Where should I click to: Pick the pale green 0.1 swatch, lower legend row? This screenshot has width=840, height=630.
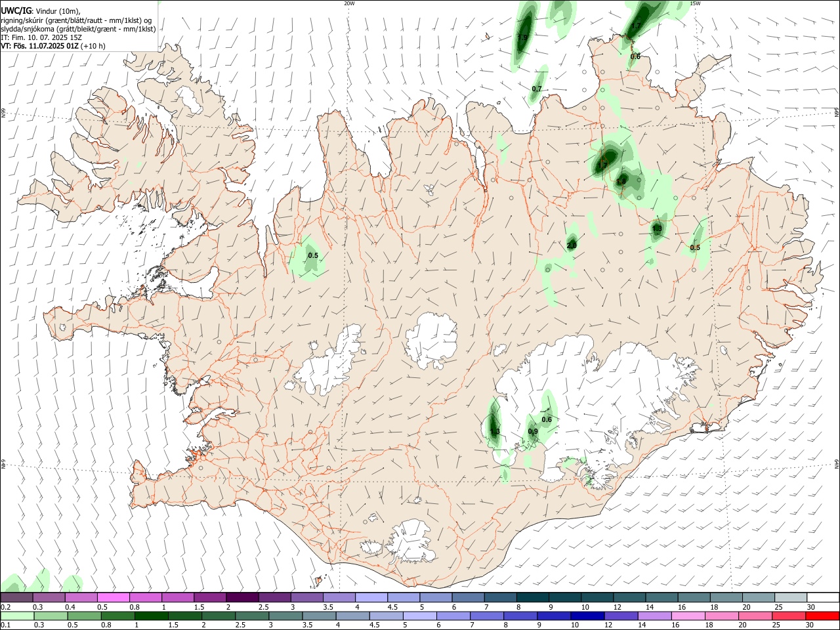coord(17,616)
